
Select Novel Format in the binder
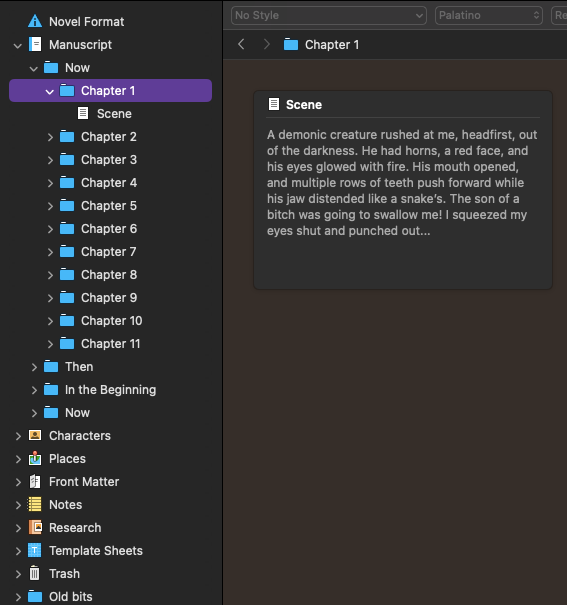tap(86, 22)
